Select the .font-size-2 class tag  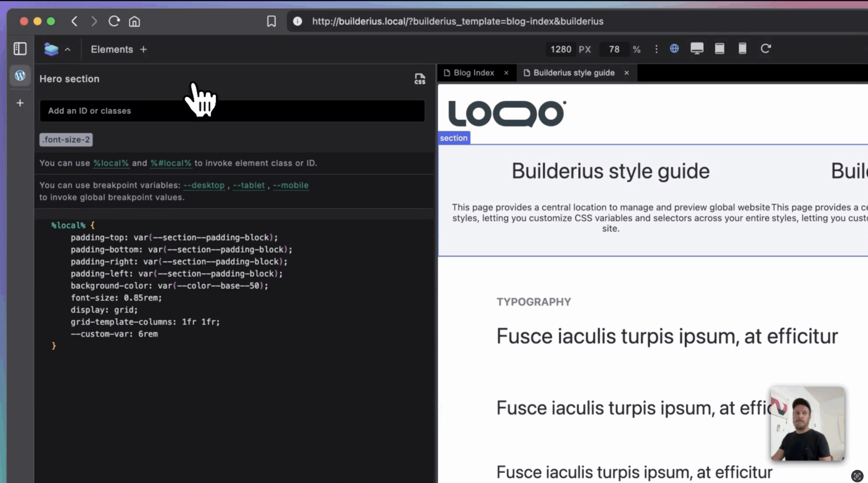[66, 140]
